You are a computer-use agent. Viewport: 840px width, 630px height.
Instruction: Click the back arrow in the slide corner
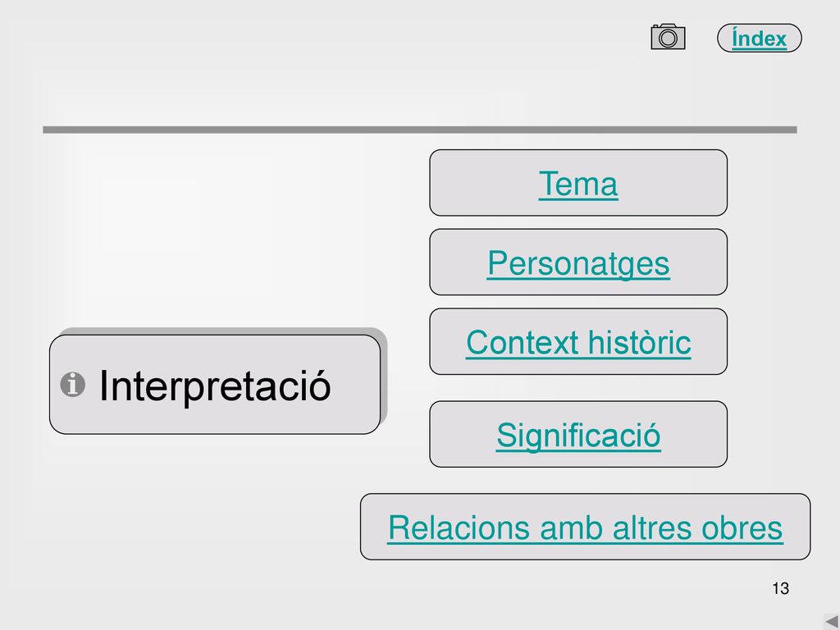click(832, 622)
